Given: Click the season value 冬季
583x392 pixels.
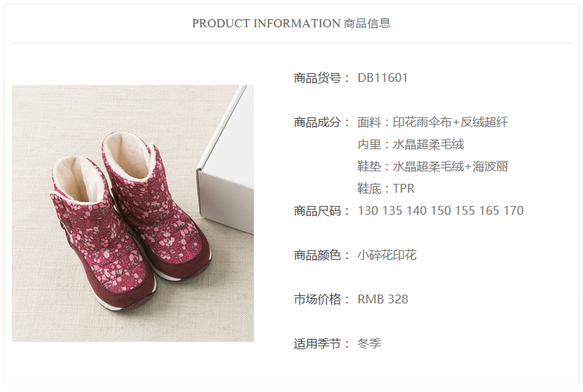Looking at the screenshot, I should click(x=369, y=344).
